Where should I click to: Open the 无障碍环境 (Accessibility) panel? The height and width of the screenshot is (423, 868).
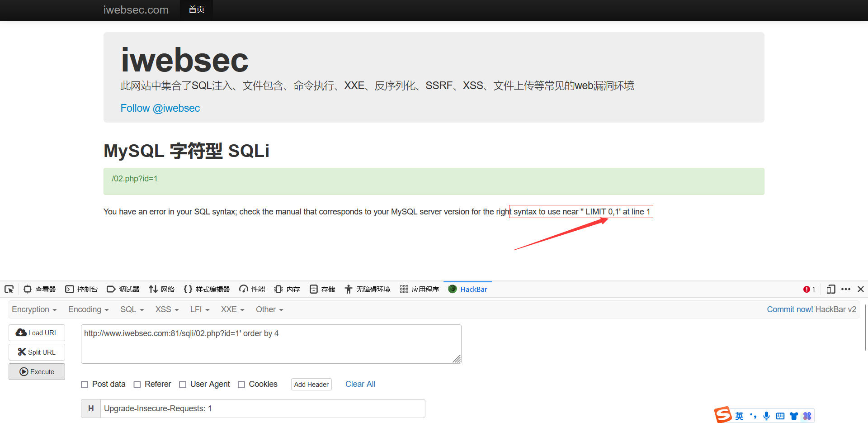tap(367, 289)
